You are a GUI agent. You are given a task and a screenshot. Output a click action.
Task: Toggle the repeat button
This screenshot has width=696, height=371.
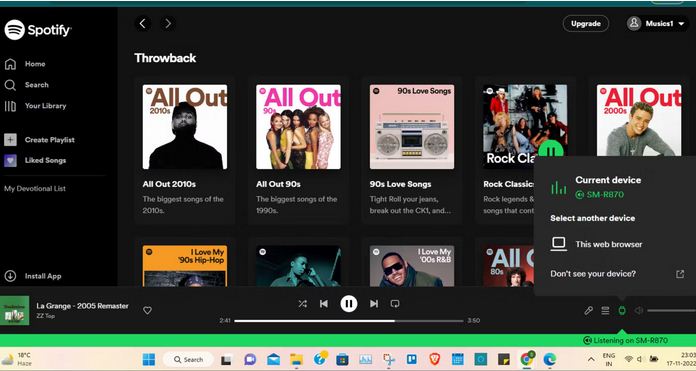coord(395,304)
